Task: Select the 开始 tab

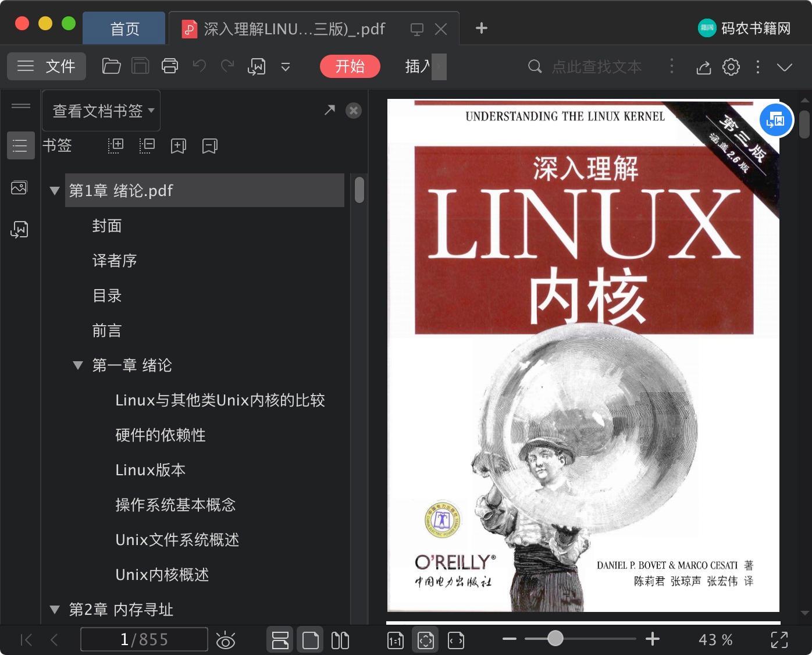Action: coord(350,66)
